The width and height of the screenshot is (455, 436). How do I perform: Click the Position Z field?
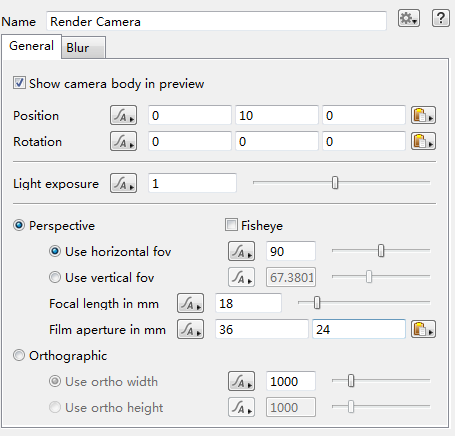(x=364, y=115)
